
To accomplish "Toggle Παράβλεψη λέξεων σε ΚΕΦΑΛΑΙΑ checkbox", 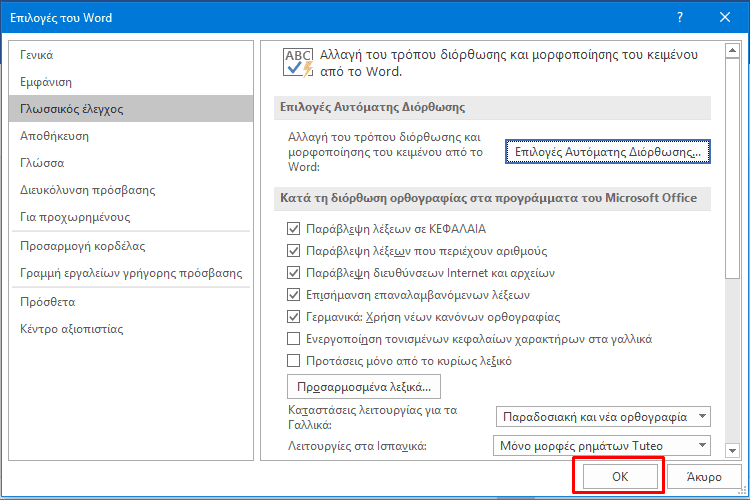I will point(293,229).
